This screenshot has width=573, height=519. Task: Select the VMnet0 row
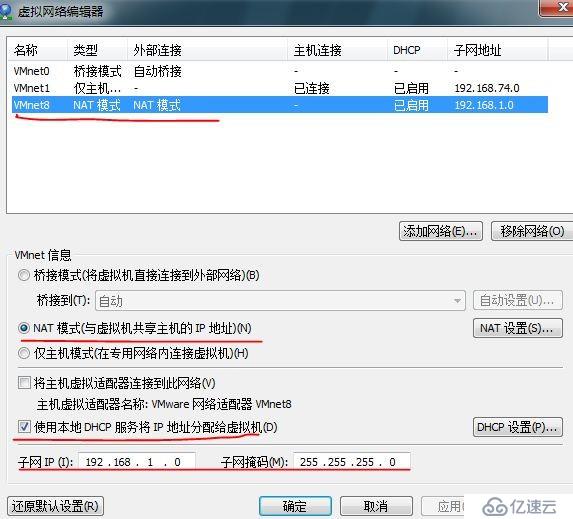[x=280, y=71]
